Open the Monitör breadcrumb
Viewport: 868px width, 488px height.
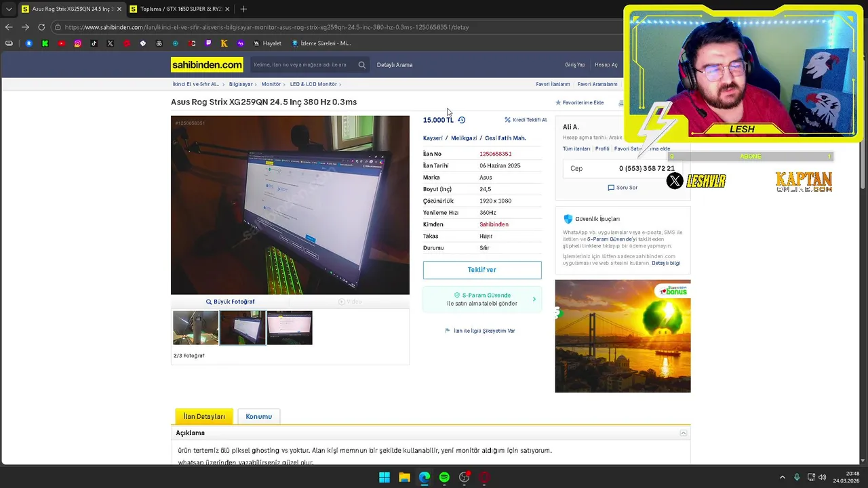coord(271,84)
